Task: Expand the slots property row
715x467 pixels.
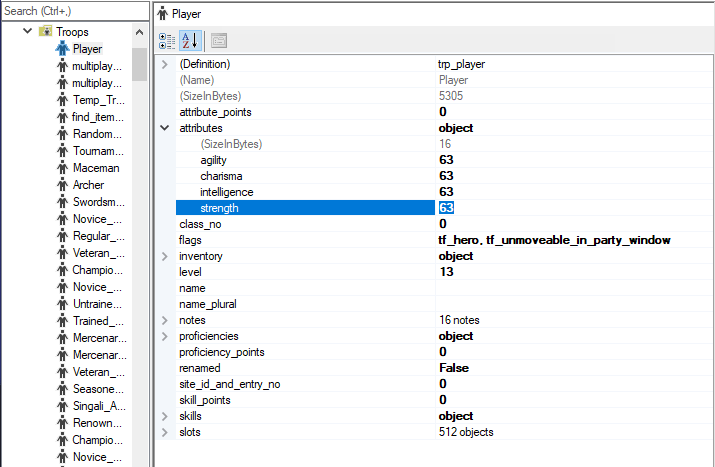Action: tap(165, 432)
